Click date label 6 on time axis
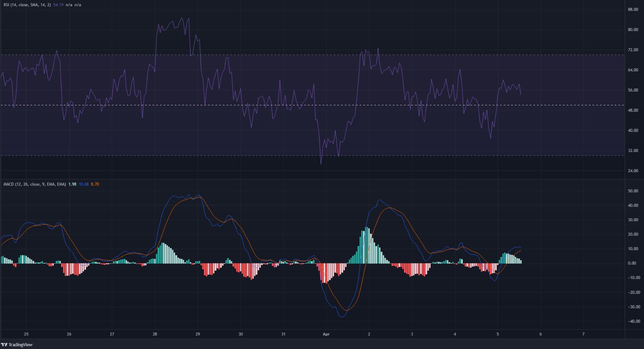 [540, 334]
